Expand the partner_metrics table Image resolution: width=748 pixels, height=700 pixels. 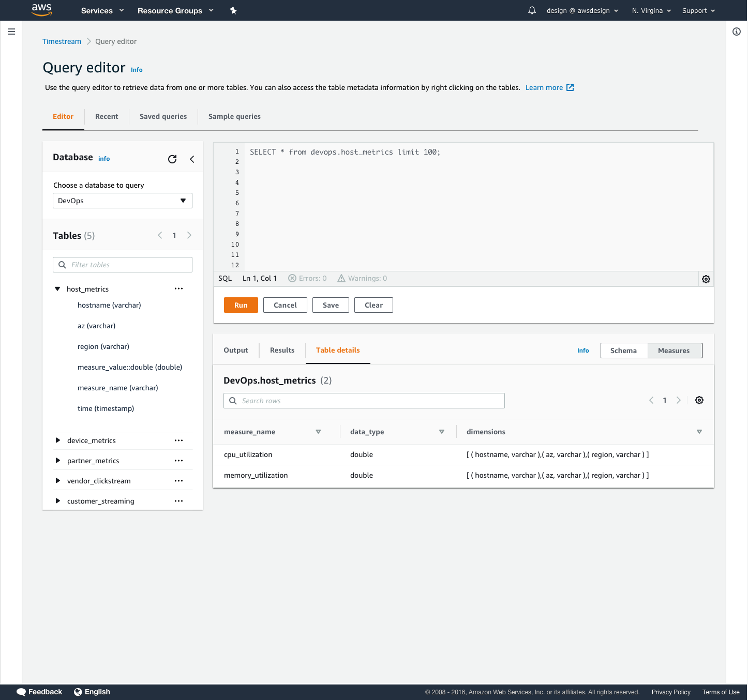point(57,461)
